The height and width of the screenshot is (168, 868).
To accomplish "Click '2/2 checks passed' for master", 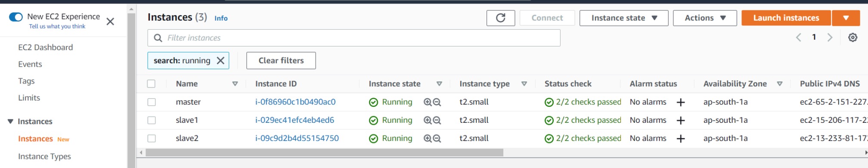I will pos(589,102).
